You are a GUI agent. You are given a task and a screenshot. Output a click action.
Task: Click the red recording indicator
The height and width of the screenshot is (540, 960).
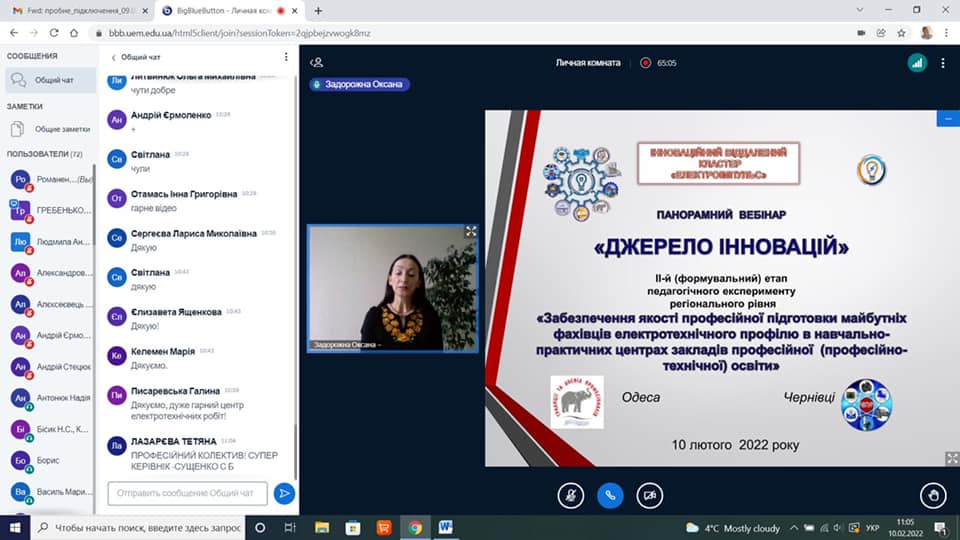pos(646,62)
